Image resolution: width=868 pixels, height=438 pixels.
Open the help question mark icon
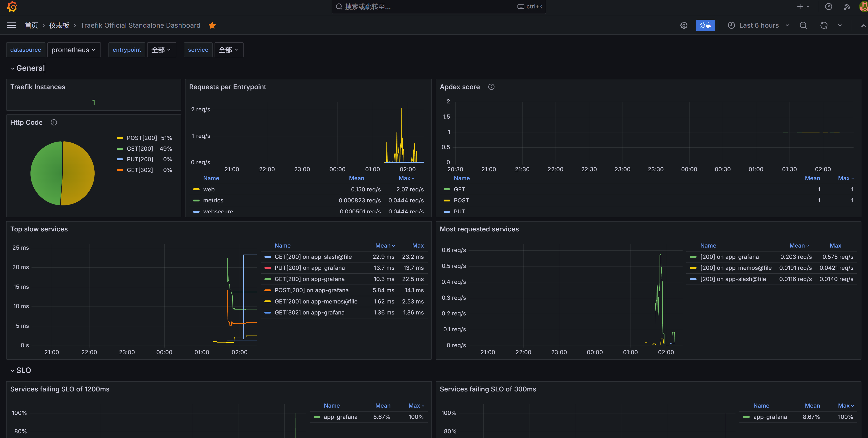[829, 7]
